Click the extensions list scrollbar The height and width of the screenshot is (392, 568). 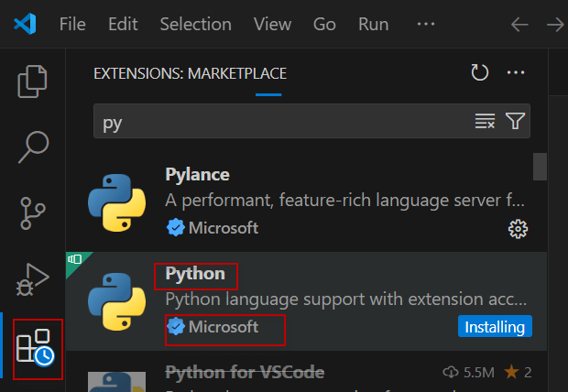pos(540,166)
